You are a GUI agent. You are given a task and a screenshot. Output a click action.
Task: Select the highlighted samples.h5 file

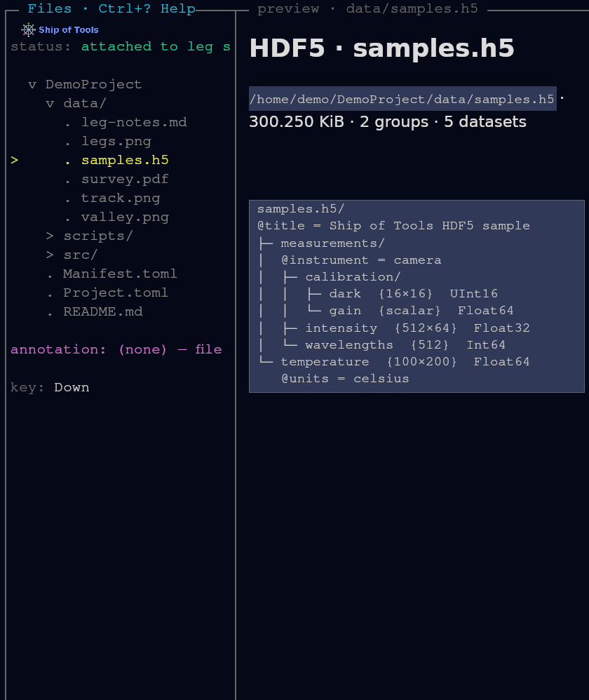click(125, 160)
